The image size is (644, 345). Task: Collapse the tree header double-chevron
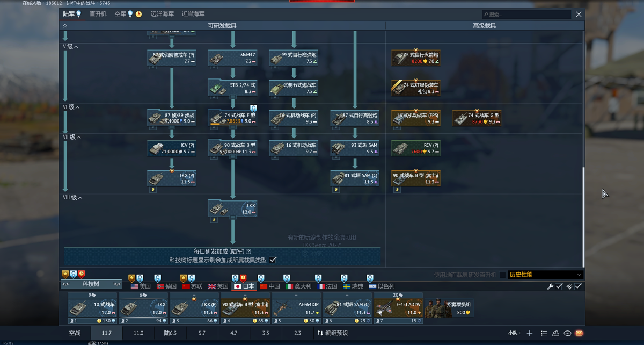point(65,26)
